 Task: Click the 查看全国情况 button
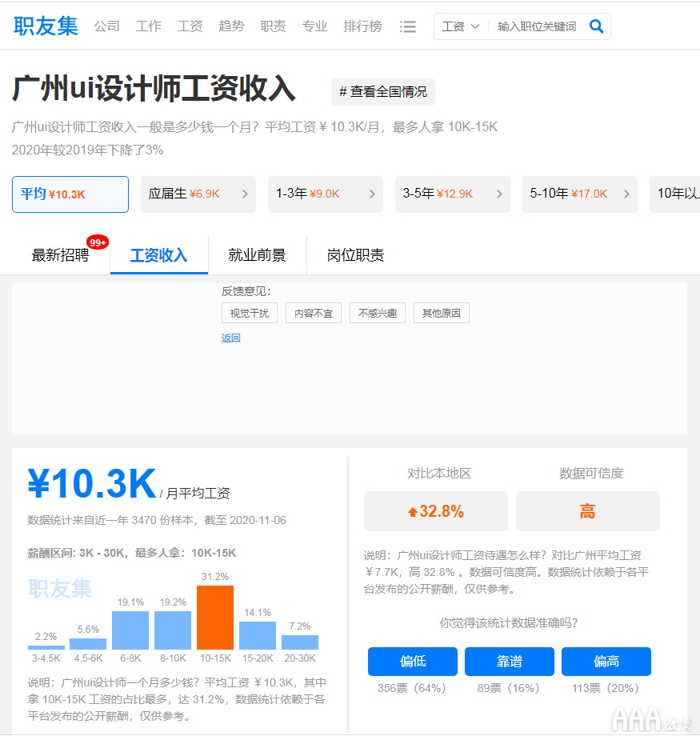tap(383, 92)
